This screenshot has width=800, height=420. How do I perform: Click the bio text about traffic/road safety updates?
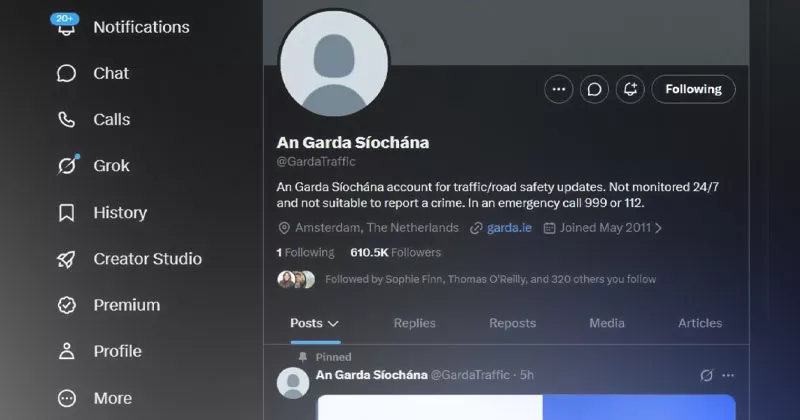pyautogui.click(x=497, y=195)
